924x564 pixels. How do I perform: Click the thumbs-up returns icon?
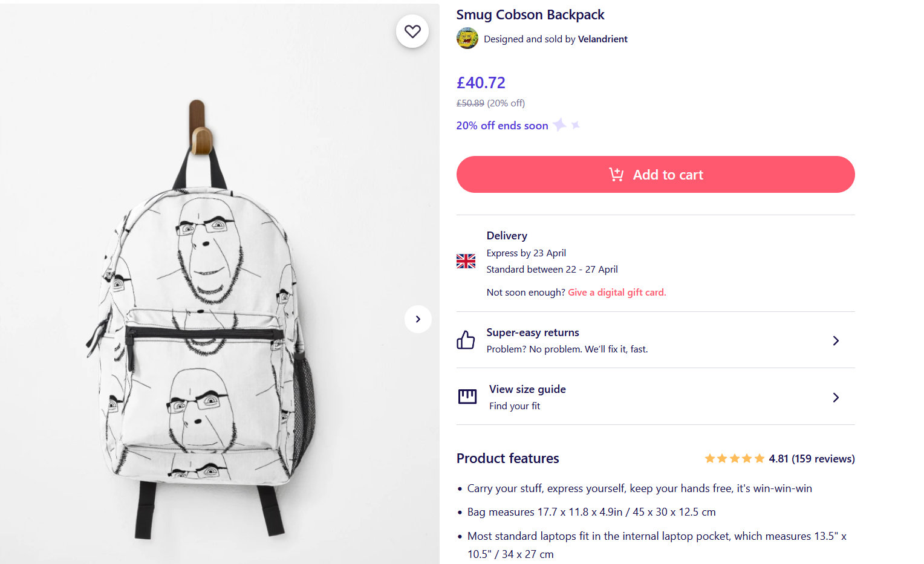point(466,340)
